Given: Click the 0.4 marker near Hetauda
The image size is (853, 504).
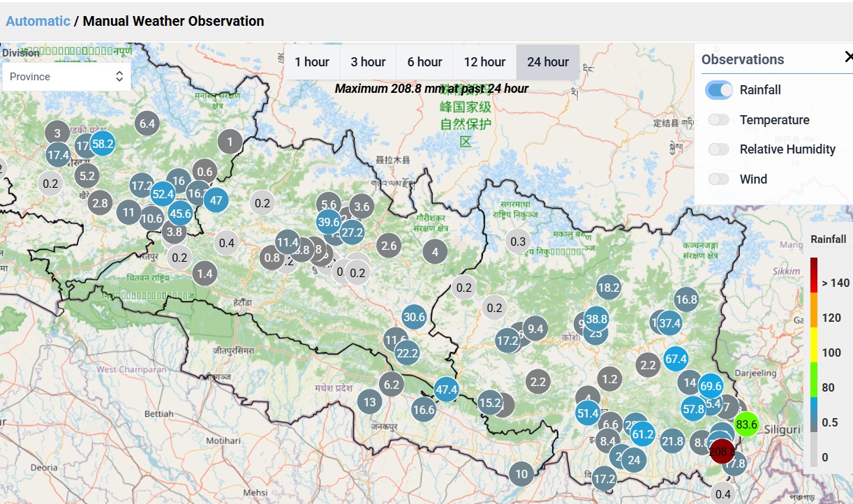Looking at the screenshot, I should pos(226,243).
